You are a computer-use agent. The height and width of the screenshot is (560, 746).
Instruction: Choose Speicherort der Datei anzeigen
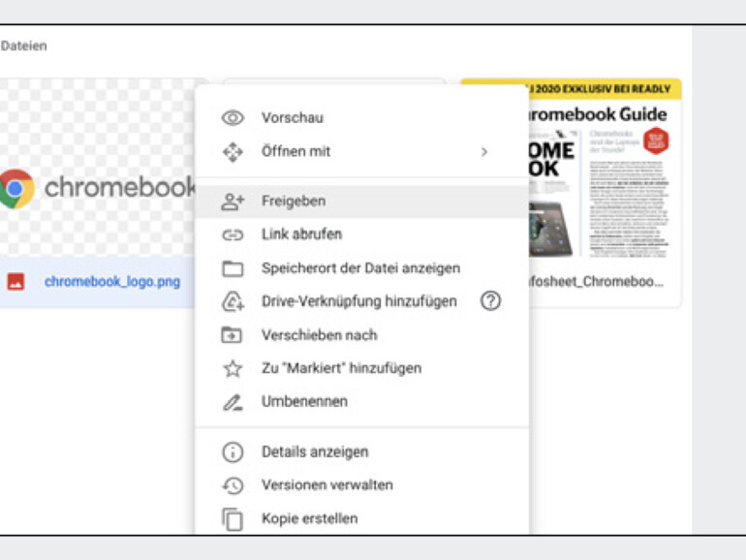point(362,268)
